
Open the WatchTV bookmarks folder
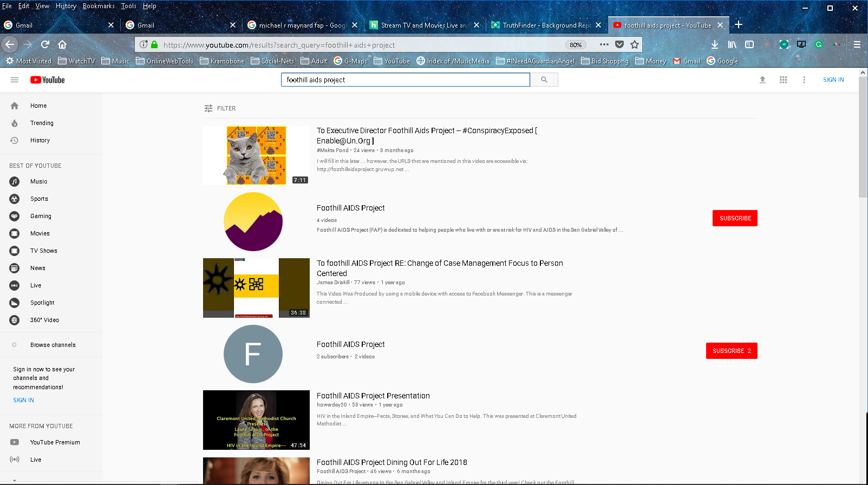76,61
